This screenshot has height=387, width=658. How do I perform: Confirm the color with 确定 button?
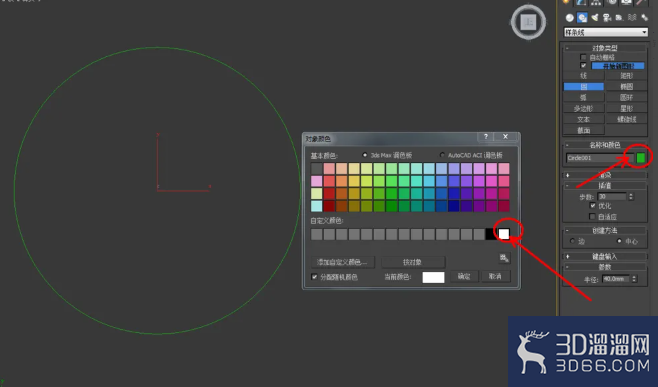click(x=464, y=276)
